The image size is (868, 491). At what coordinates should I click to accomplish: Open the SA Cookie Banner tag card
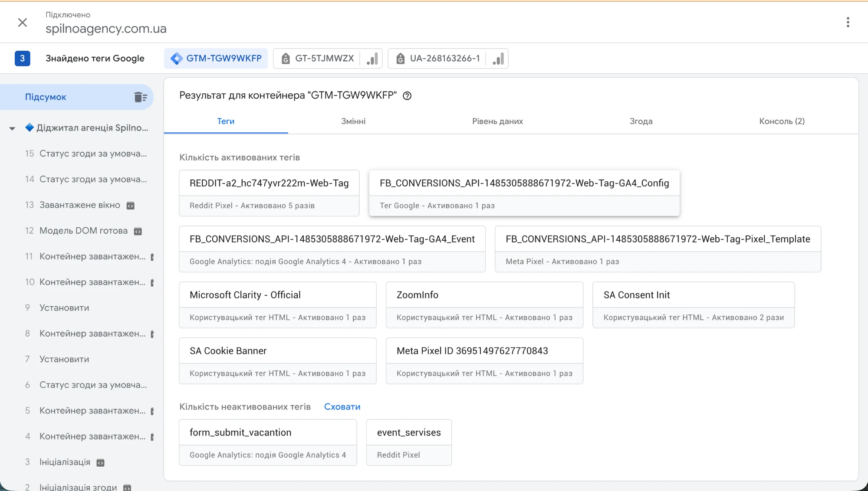(x=278, y=361)
